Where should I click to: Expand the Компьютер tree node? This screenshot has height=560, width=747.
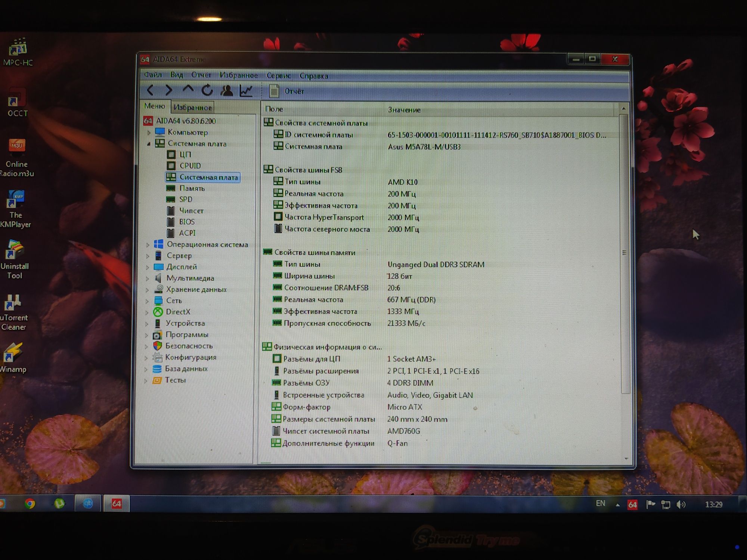coord(149,132)
